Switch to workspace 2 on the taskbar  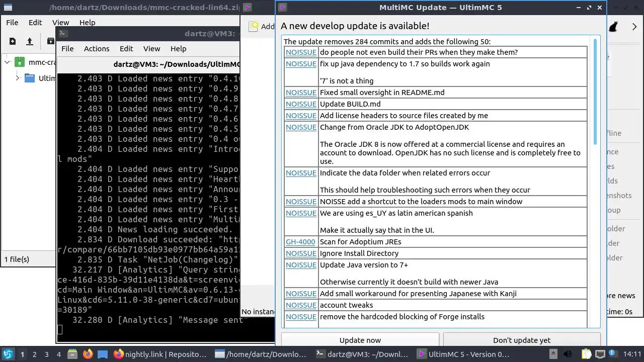pyautogui.click(x=35, y=354)
